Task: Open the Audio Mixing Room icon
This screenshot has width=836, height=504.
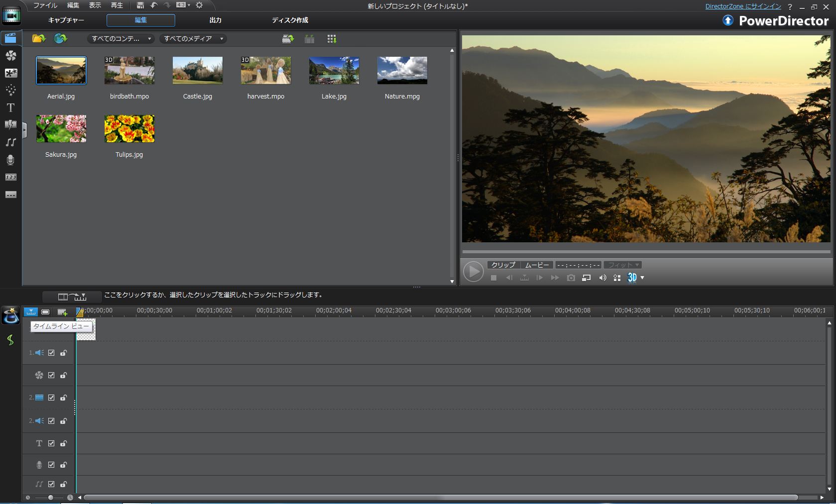Action: (10, 142)
